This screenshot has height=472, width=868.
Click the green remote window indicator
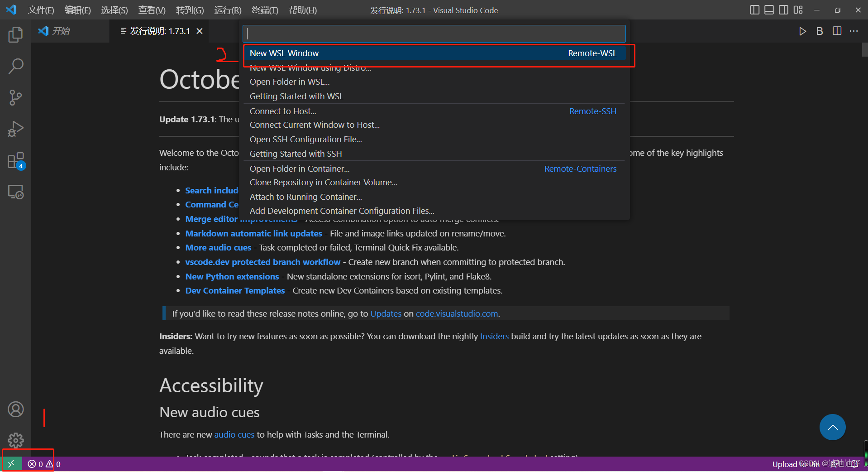tap(11, 464)
